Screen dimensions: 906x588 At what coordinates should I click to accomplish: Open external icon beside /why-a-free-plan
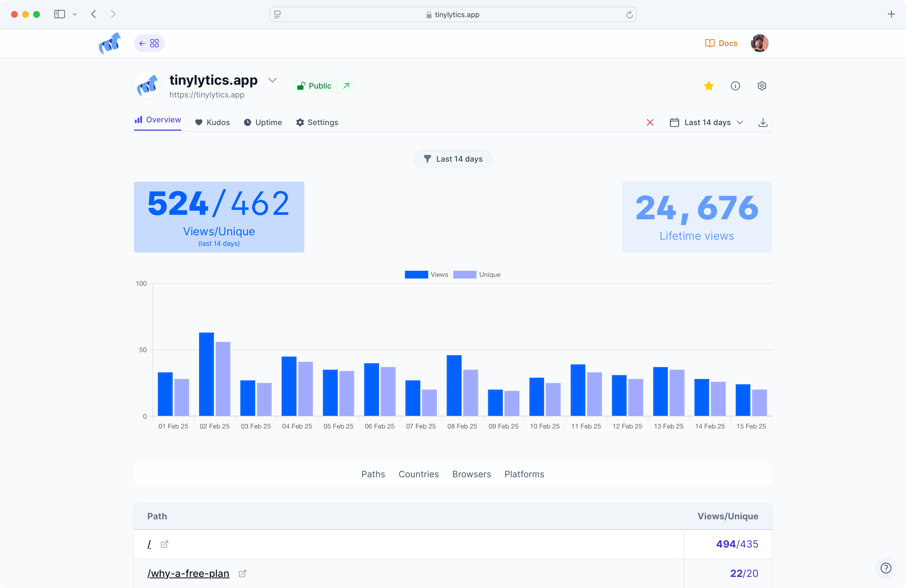[243, 574]
